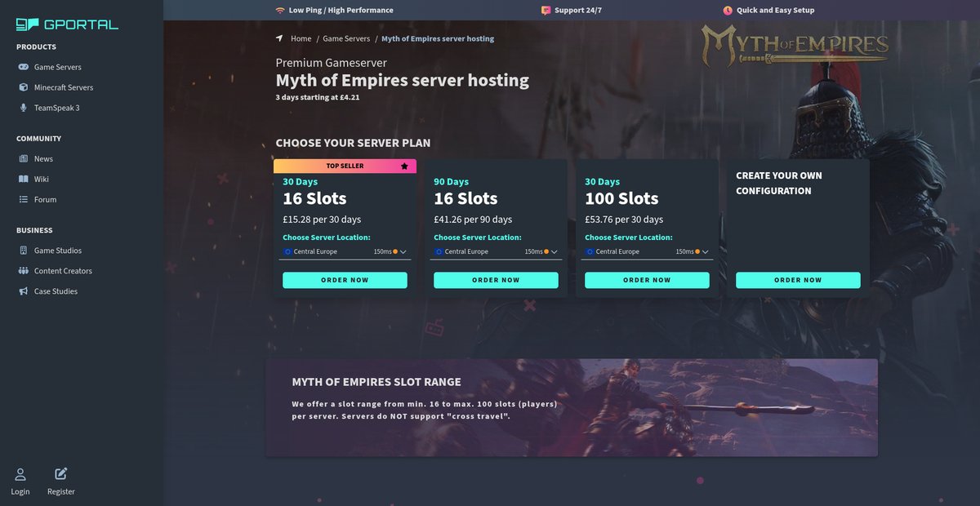
Task: Click the Register pencil icon
Action: point(61,473)
